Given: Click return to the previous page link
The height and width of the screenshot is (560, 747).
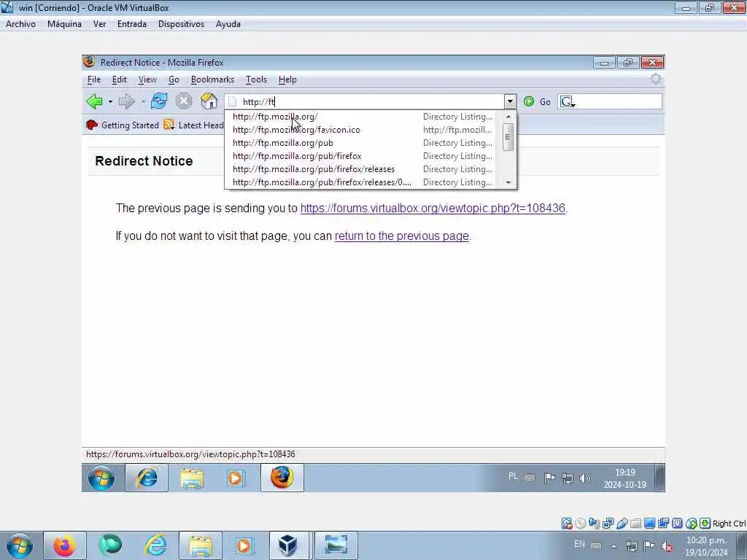Looking at the screenshot, I should [402, 236].
